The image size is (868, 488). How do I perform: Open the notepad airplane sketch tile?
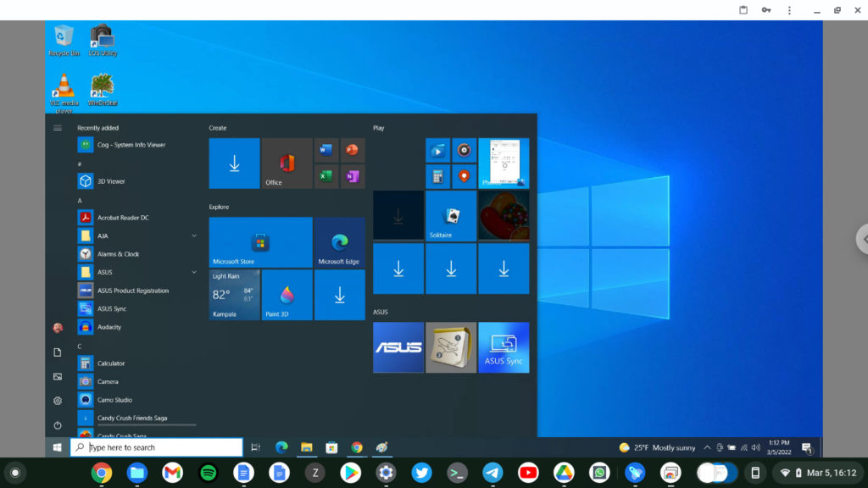451,347
